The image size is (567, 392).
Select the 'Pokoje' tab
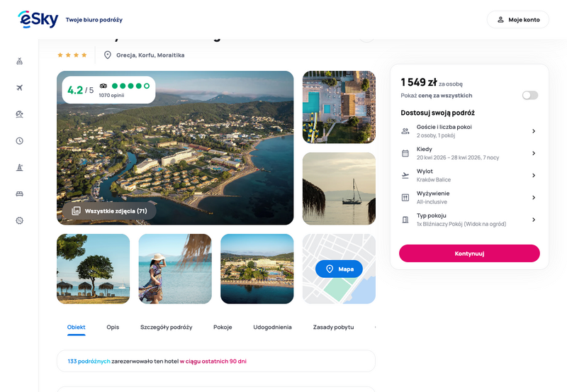pos(223,327)
